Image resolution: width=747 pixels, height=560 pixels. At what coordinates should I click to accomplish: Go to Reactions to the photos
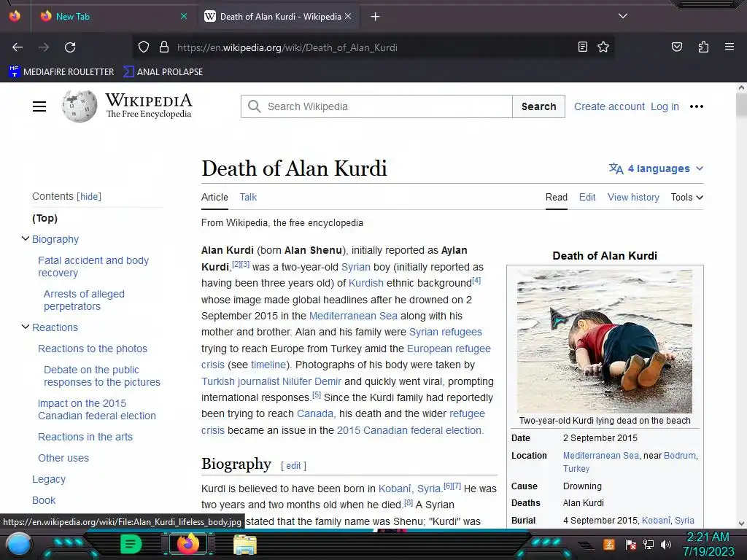[93, 349]
